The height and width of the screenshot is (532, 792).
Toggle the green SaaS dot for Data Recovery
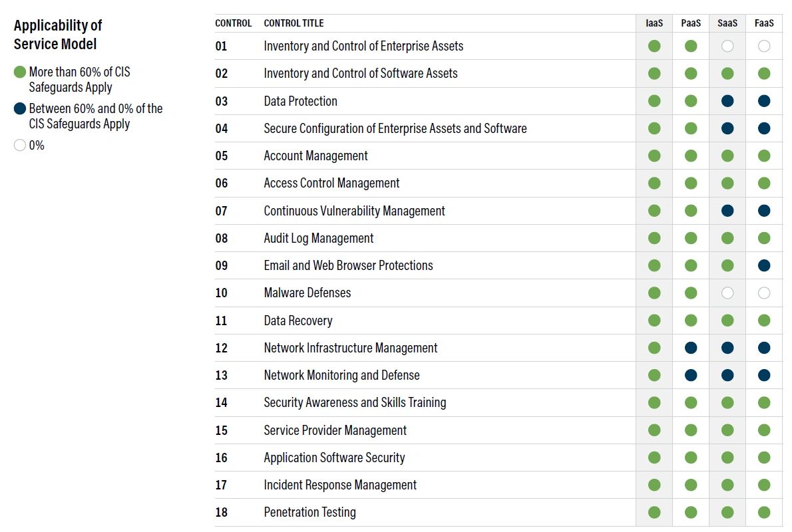pos(727,320)
